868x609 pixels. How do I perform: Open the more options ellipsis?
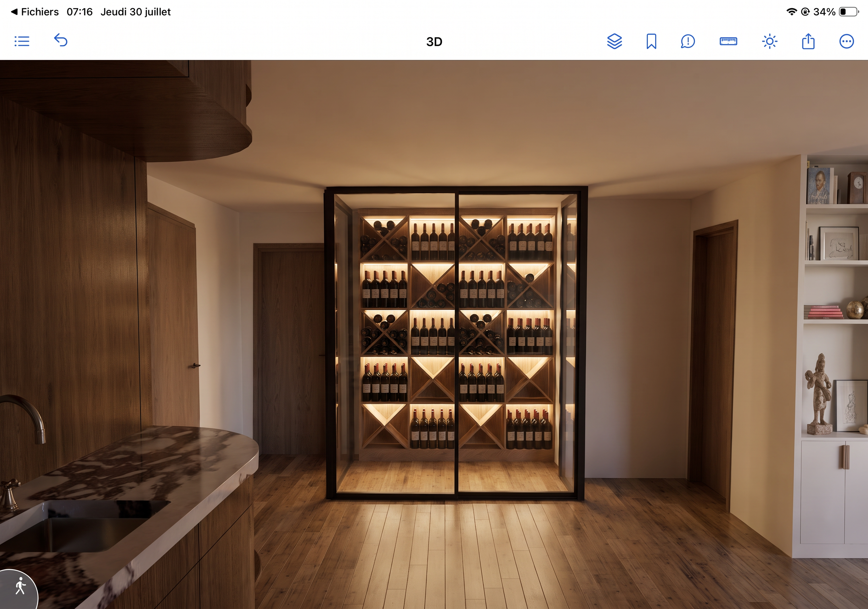point(847,41)
